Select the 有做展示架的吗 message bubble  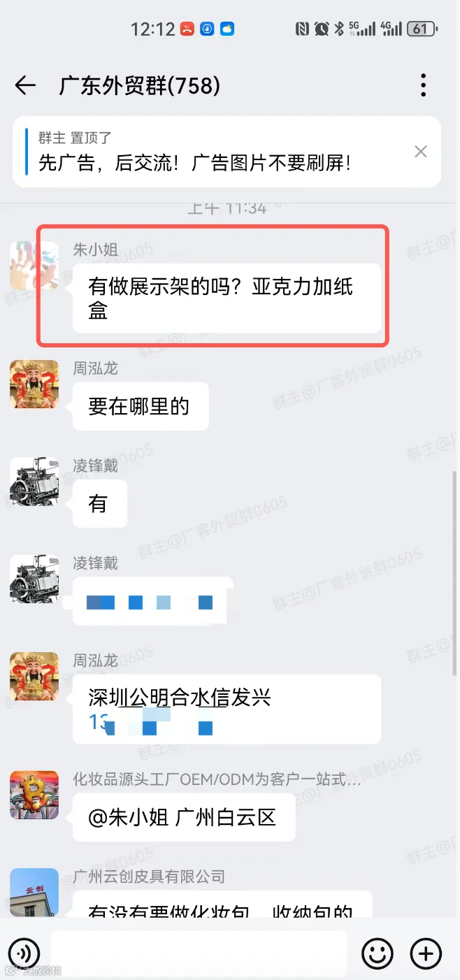tap(227, 298)
